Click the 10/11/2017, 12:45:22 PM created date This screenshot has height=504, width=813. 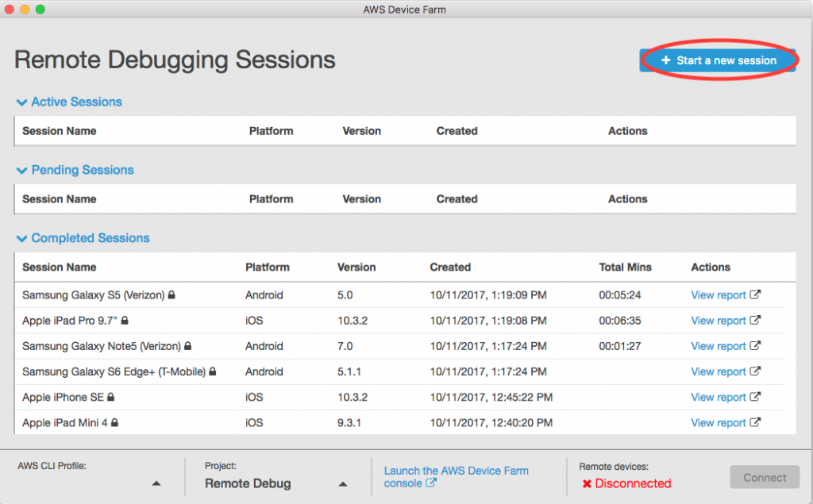(x=491, y=397)
